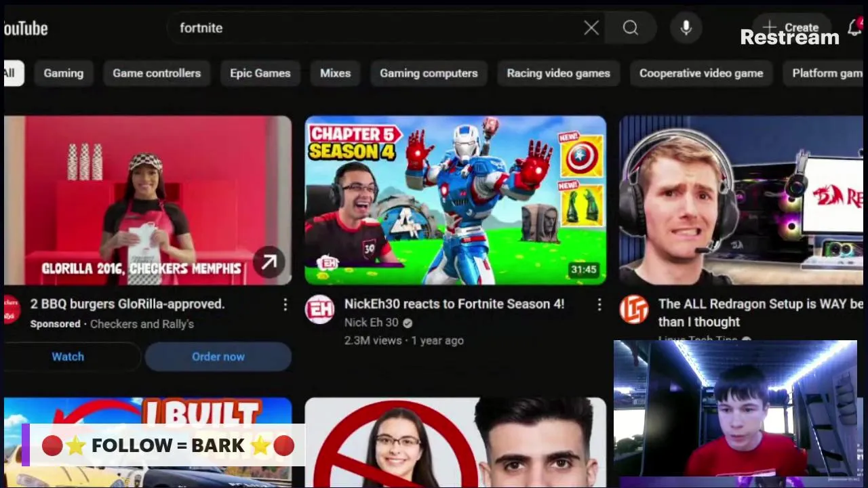Select the Epic Games filter chip

(x=260, y=73)
